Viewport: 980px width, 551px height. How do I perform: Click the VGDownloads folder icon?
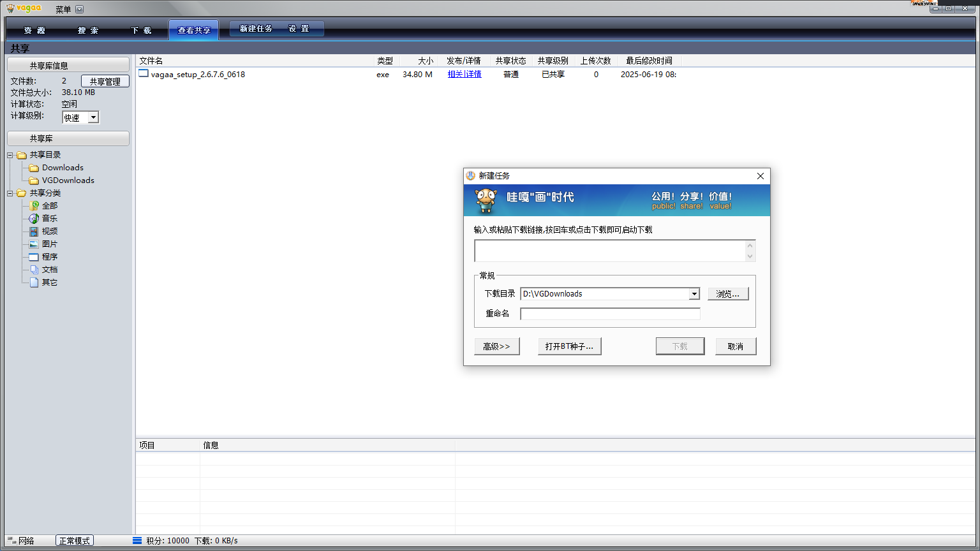point(34,180)
